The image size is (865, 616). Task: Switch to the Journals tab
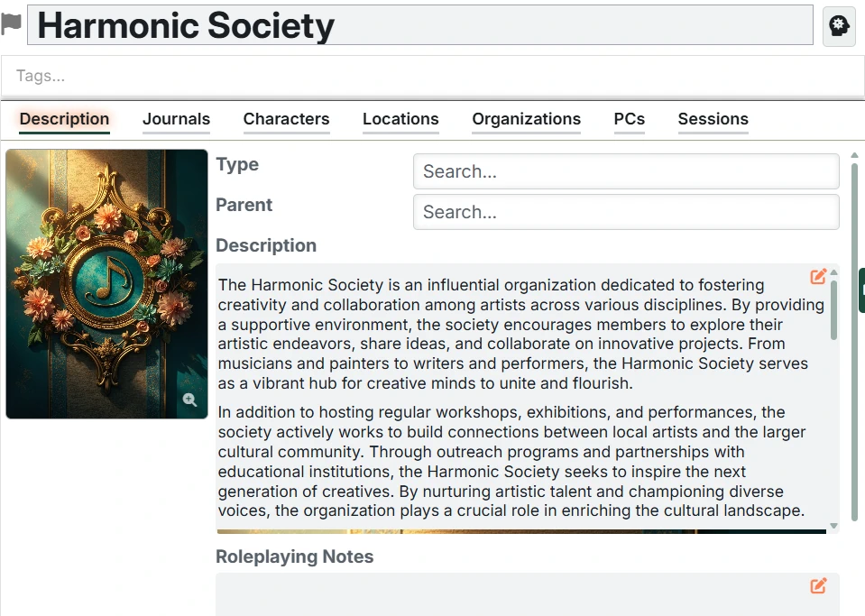(x=176, y=119)
